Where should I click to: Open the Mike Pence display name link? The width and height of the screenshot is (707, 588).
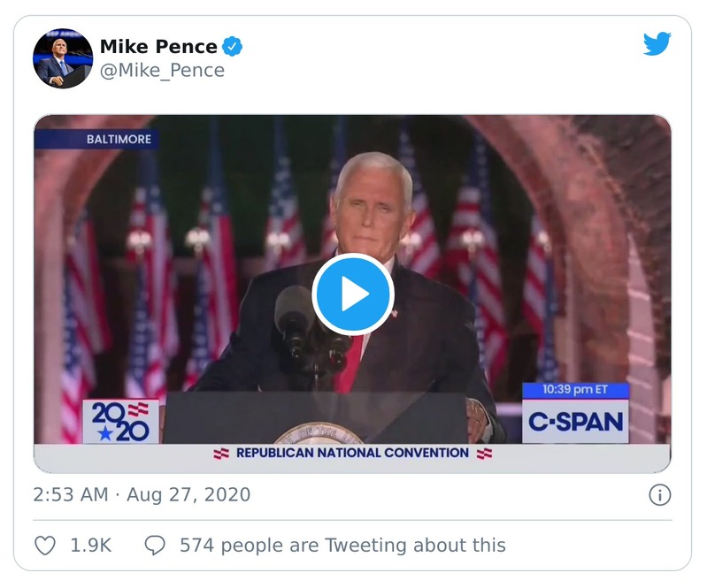pos(158,47)
